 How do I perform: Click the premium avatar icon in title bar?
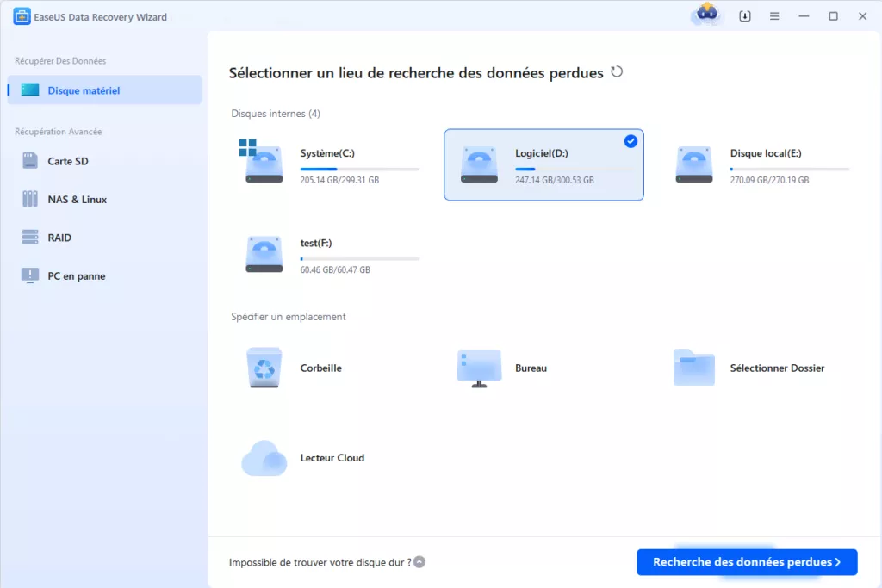coord(706,15)
